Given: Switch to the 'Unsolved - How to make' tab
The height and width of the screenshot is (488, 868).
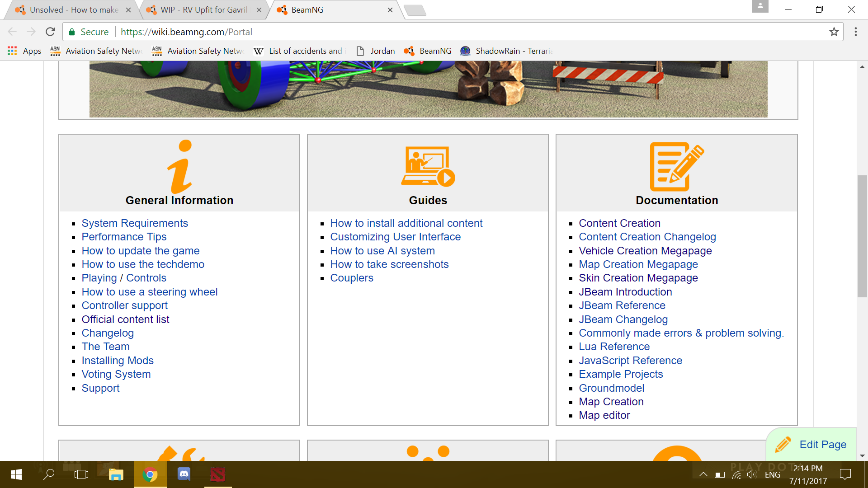Looking at the screenshot, I should coord(72,10).
